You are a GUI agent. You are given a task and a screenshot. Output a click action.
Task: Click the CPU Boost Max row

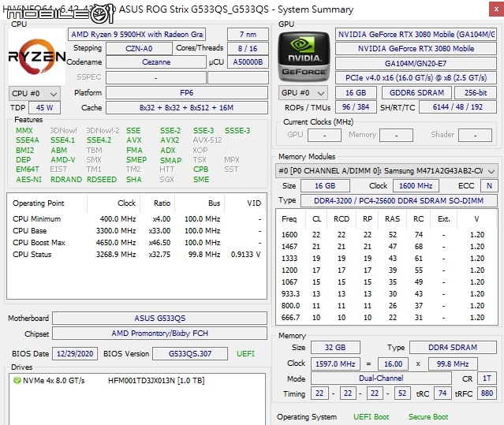[136, 243]
